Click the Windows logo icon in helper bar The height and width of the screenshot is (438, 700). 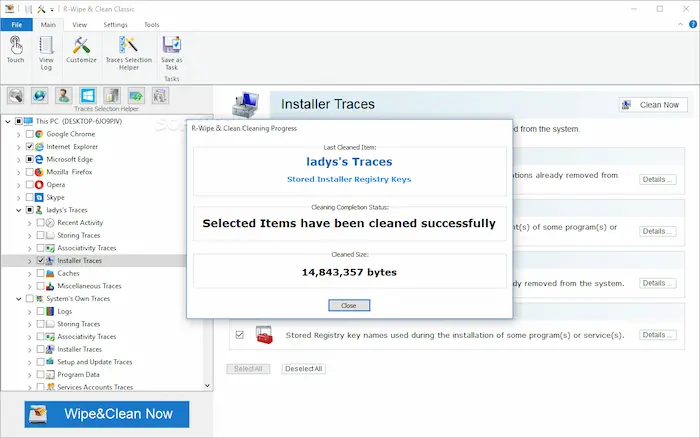(88, 96)
